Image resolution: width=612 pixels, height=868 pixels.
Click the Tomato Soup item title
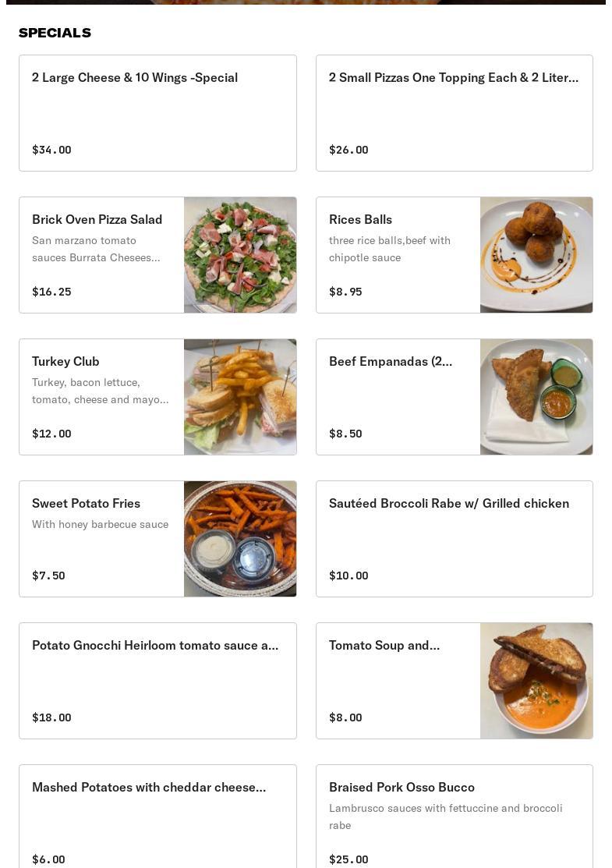pos(384,646)
